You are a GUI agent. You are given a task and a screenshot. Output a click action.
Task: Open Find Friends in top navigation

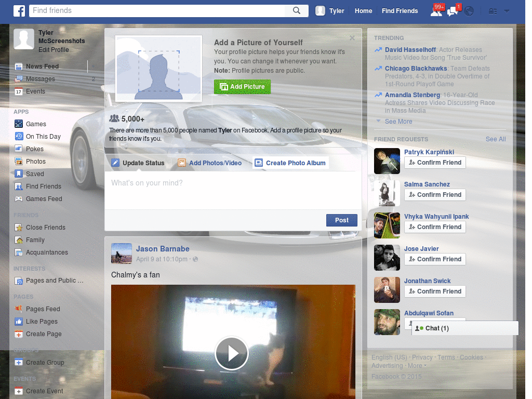coord(400,11)
